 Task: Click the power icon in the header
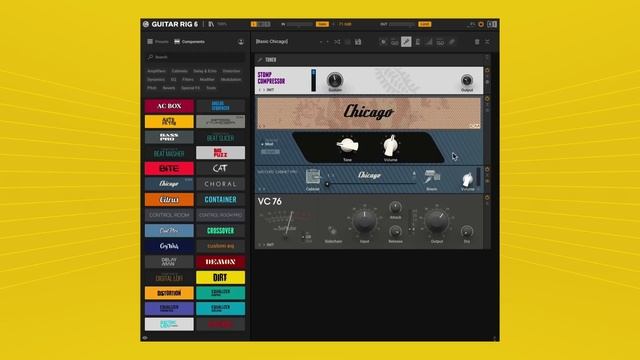(481, 24)
